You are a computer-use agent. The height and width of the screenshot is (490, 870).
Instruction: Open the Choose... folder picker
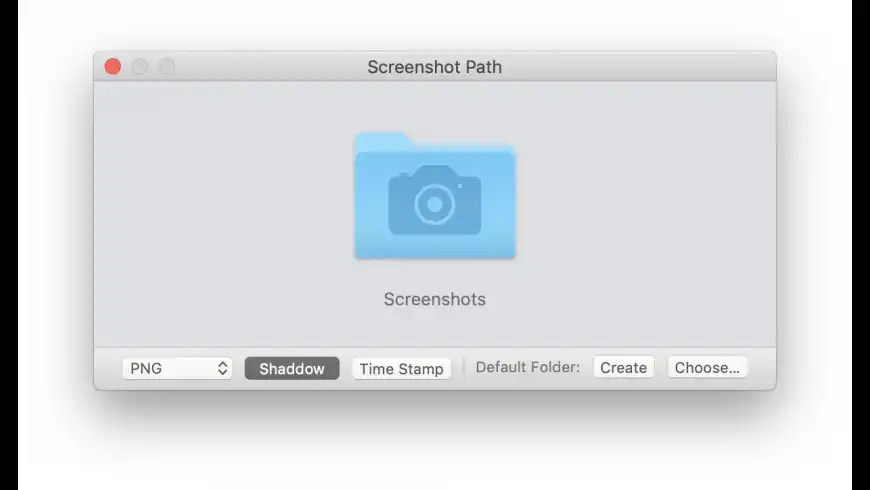[x=707, y=367]
